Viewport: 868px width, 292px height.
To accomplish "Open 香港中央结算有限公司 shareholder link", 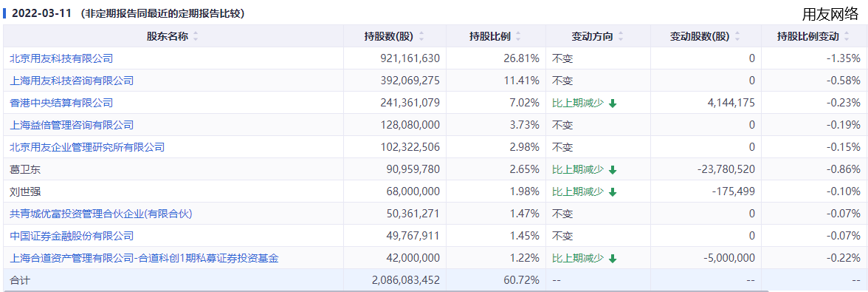I will pos(61,103).
